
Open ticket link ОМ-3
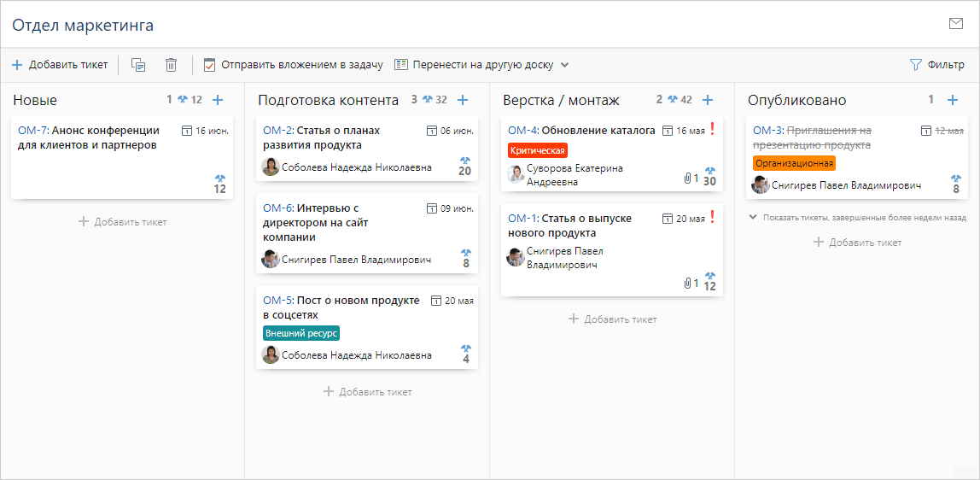767,131
